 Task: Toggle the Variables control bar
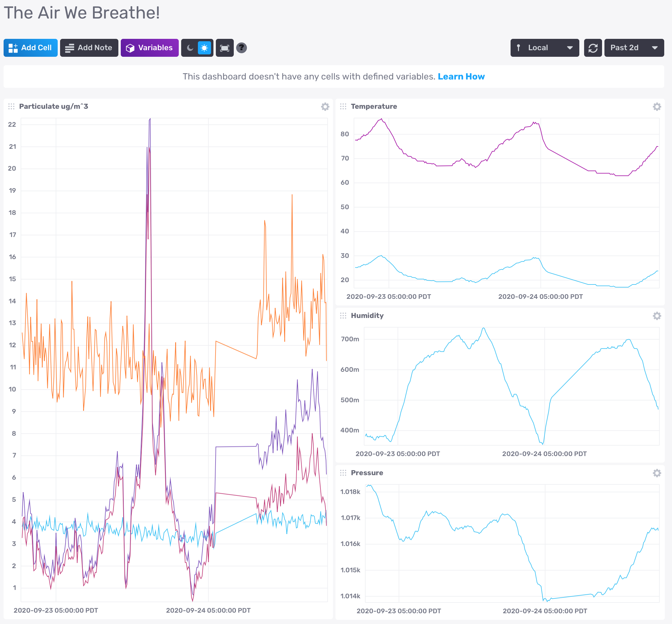pos(149,48)
